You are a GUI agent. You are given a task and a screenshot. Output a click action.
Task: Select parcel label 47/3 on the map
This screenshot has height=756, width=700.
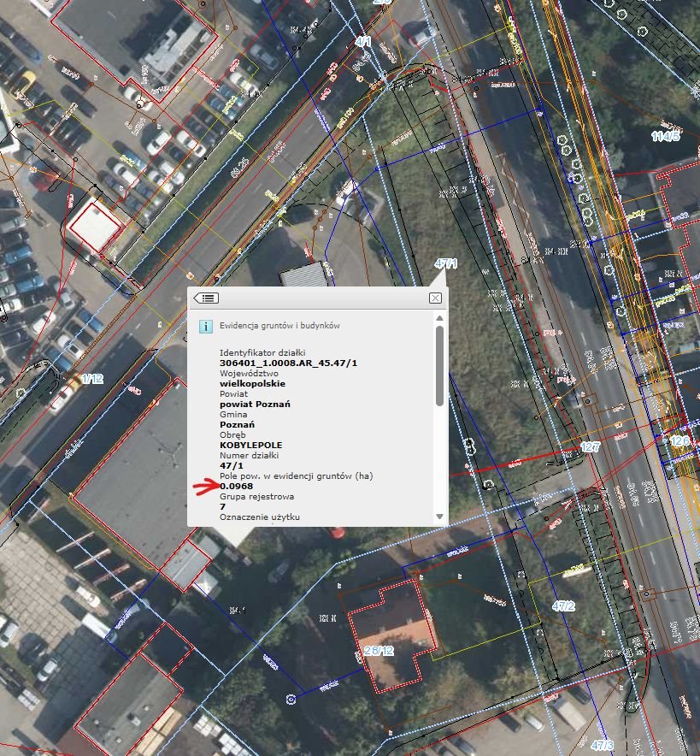point(602,746)
